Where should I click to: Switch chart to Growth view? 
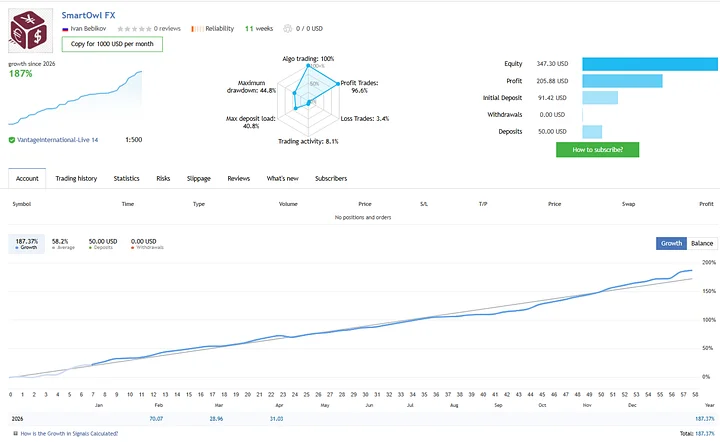(x=671, y=243)
